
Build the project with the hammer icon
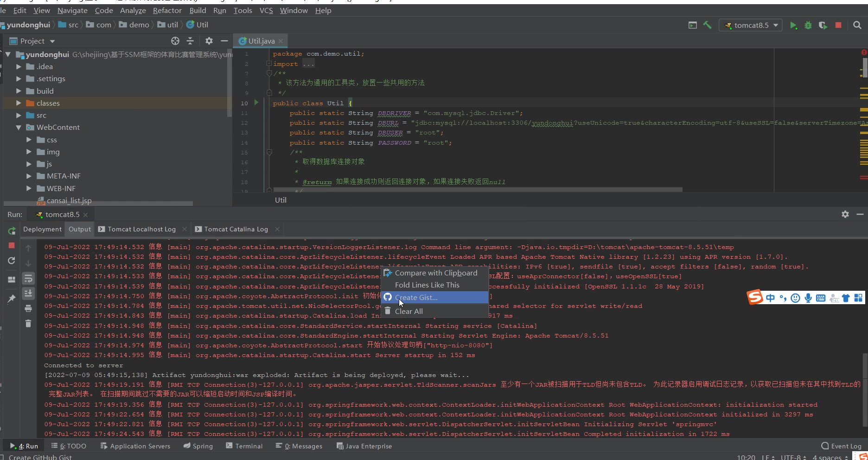[707, 26]
